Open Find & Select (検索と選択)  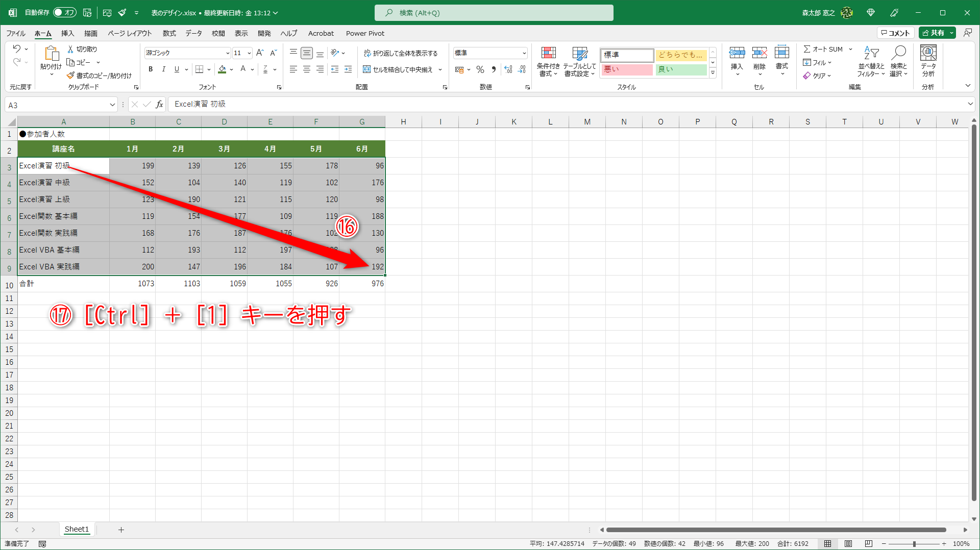tap(898, 61)
